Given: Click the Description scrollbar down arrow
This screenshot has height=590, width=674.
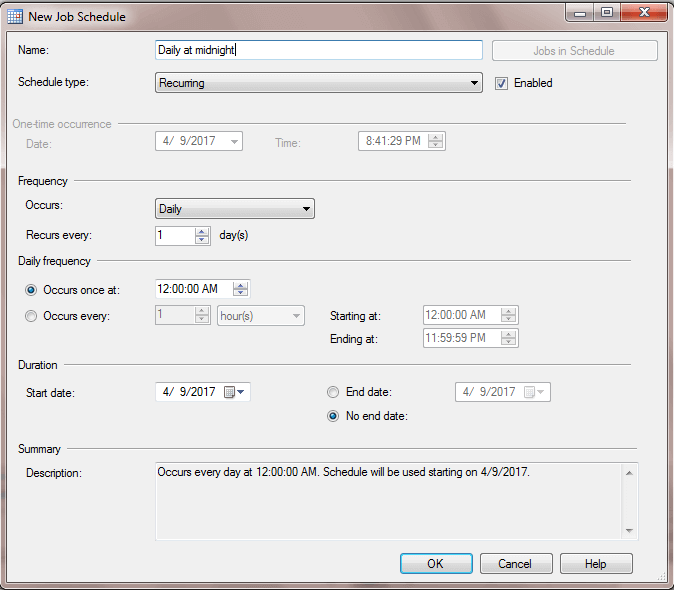Looking at the screenshot, I should [x=629, y=530].
